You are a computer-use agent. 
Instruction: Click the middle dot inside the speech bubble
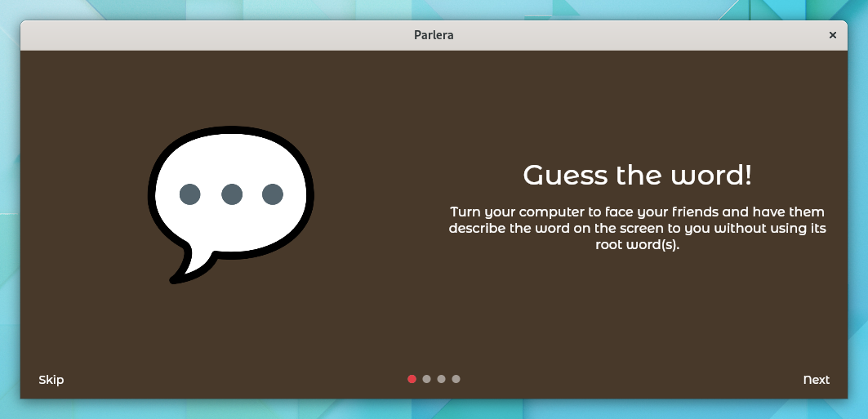point(231,194)
